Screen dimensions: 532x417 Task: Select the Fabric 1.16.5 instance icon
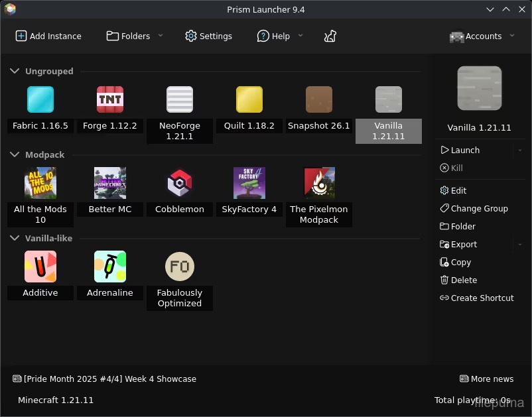pos(40,99)
